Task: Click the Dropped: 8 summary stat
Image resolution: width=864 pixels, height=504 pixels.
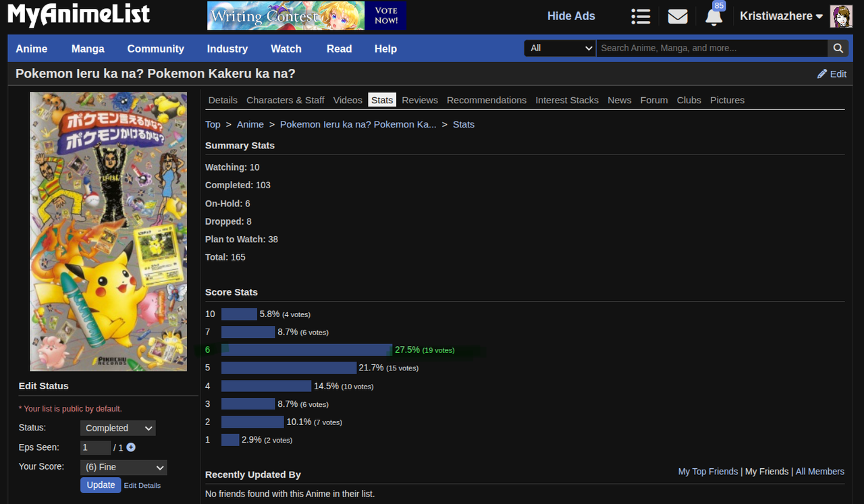Action: (228, 221)
